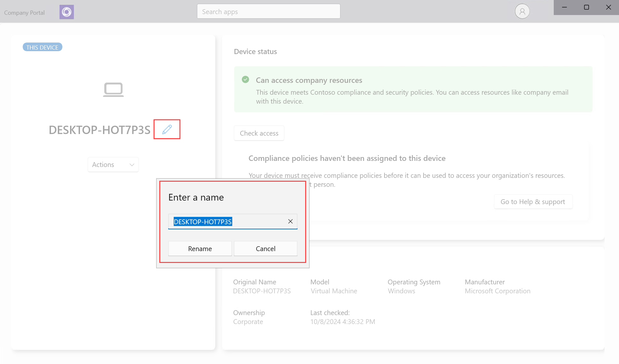Click the Rename button

coord(200,248)
